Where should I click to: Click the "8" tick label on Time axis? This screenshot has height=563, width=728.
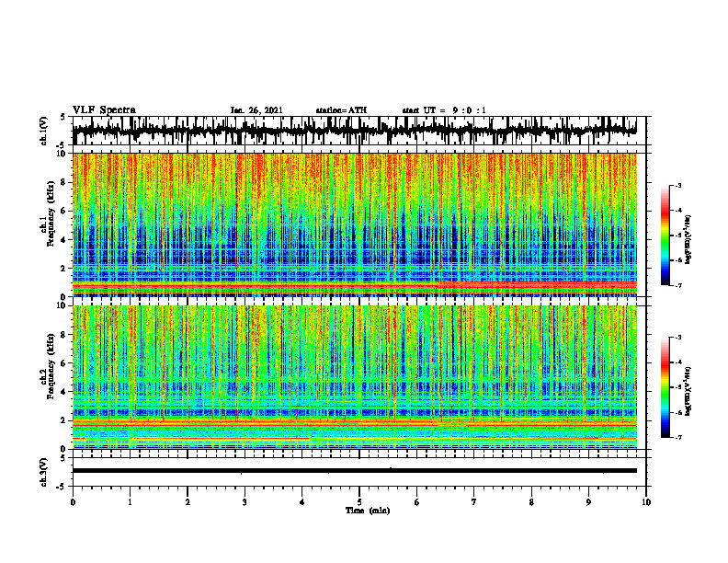coord(531,502)
